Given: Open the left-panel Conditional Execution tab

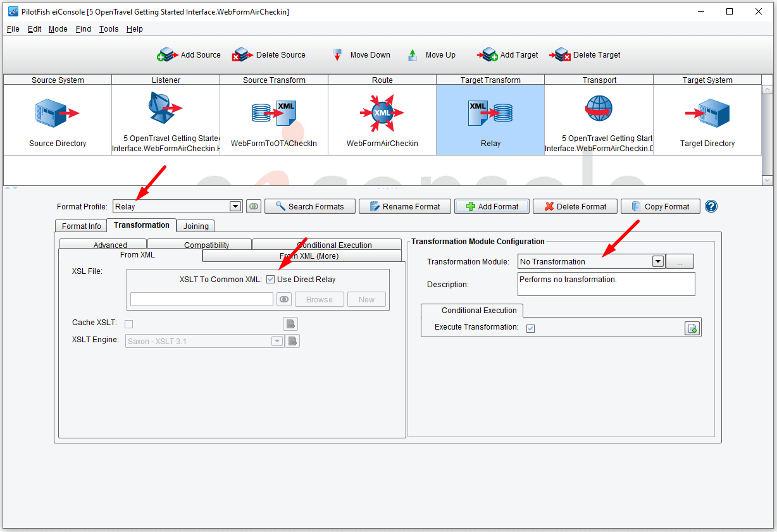Looking at the screenshot, I should pos(327,244).
